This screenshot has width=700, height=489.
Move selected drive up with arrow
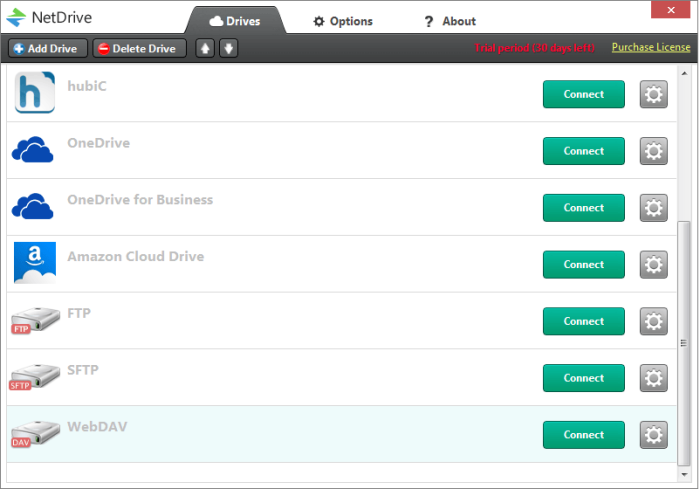(205, 48)
